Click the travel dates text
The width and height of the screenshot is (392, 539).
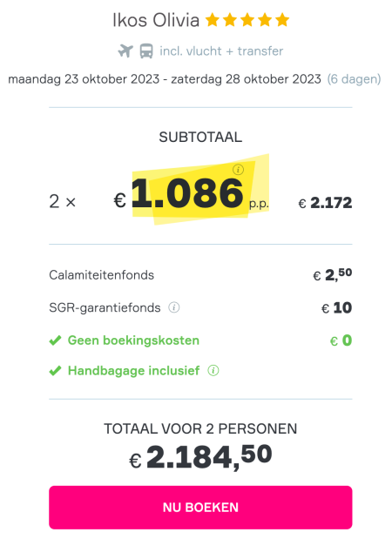point(165,79)
